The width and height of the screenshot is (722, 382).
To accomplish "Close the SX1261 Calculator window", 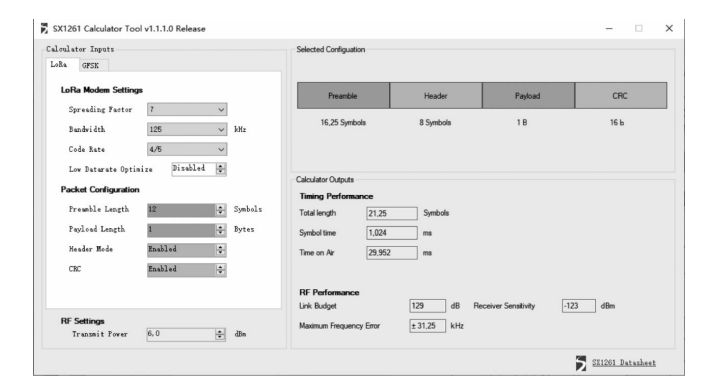I will pyautogui.click(x=669, y=29).
